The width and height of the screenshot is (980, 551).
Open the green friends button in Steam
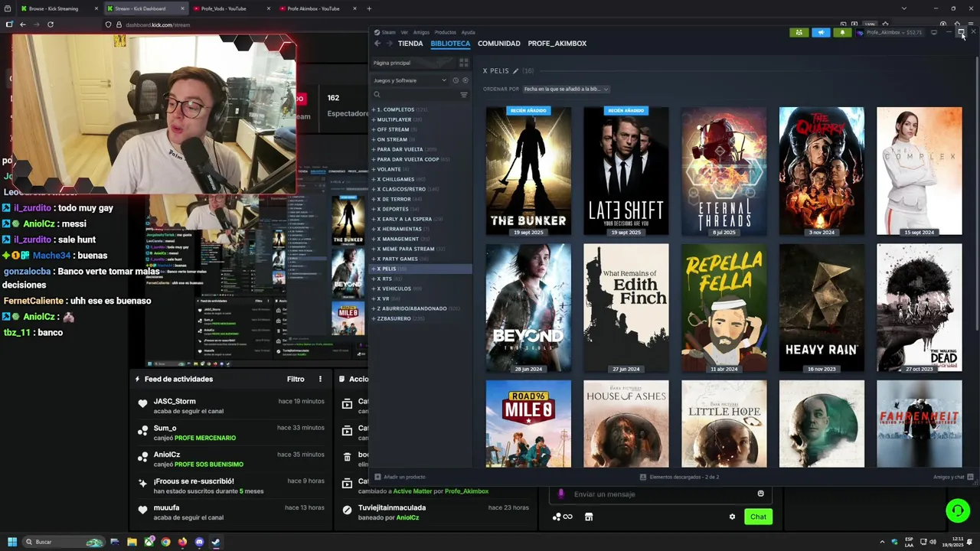click(x=799, y=33)
